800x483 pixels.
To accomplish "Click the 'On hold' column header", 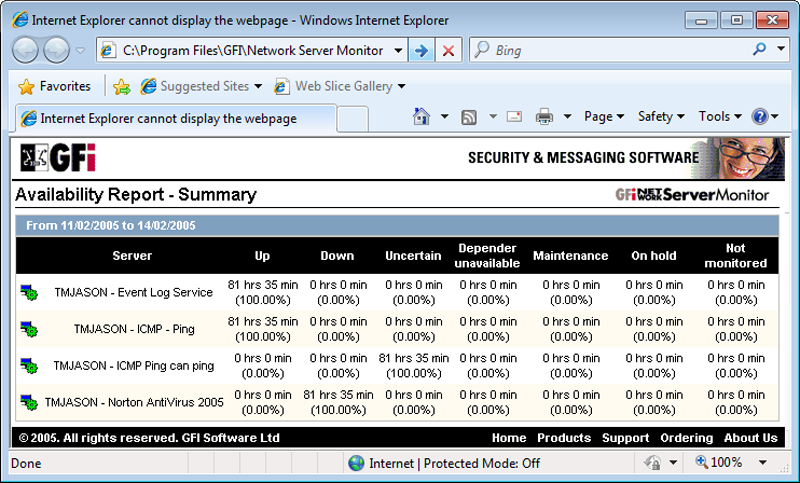I will tap(654, 256).
